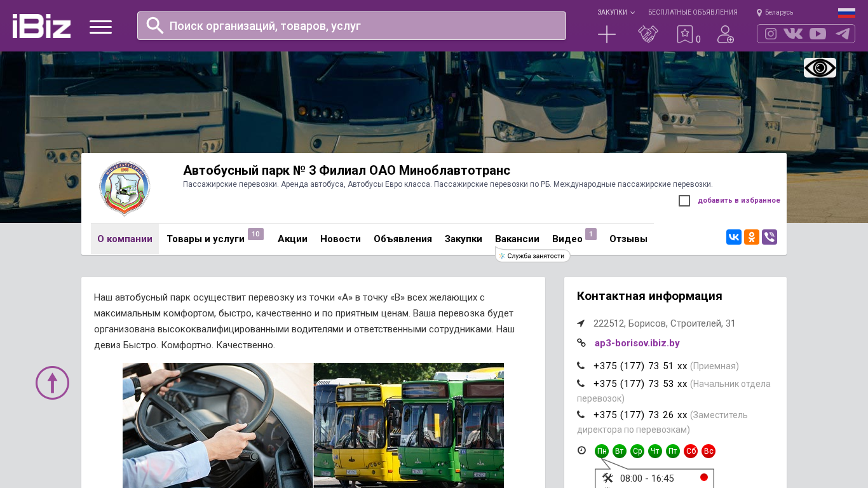This screenshot has height=488, width=868.
Task: Reveal the Приемная phone number
Action: click(x=640, y=366)
